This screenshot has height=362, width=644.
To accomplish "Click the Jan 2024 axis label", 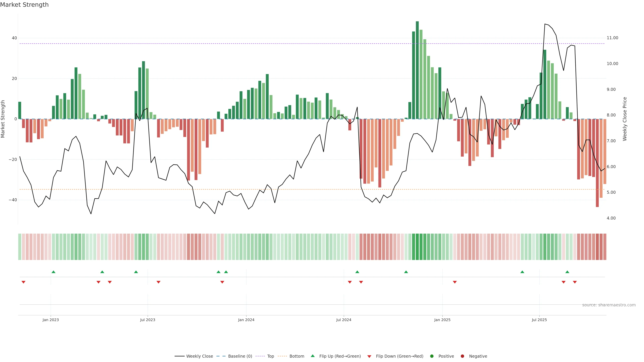I will [246, 320].
